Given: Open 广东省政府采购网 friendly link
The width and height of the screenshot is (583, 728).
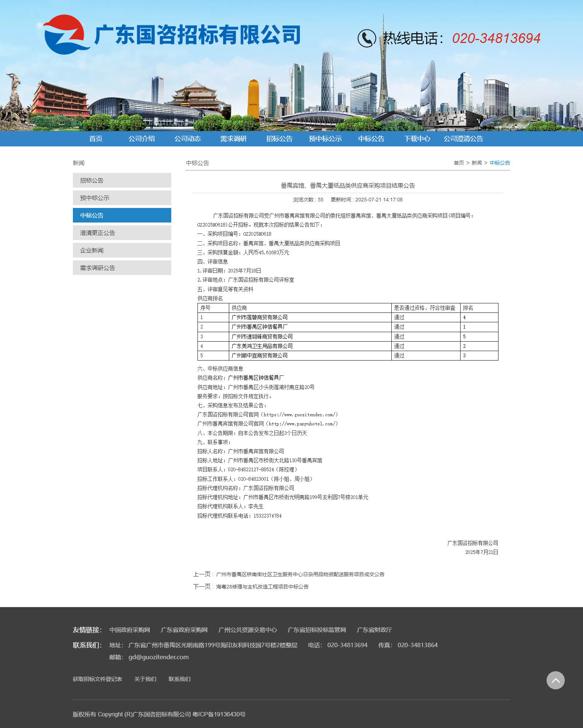Looking at the screenshot, I should [184, 630].
